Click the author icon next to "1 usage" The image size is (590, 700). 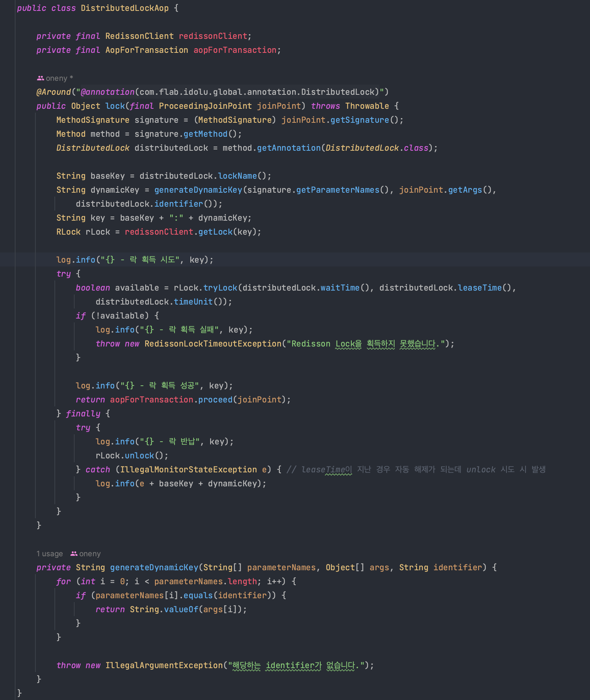74,554
